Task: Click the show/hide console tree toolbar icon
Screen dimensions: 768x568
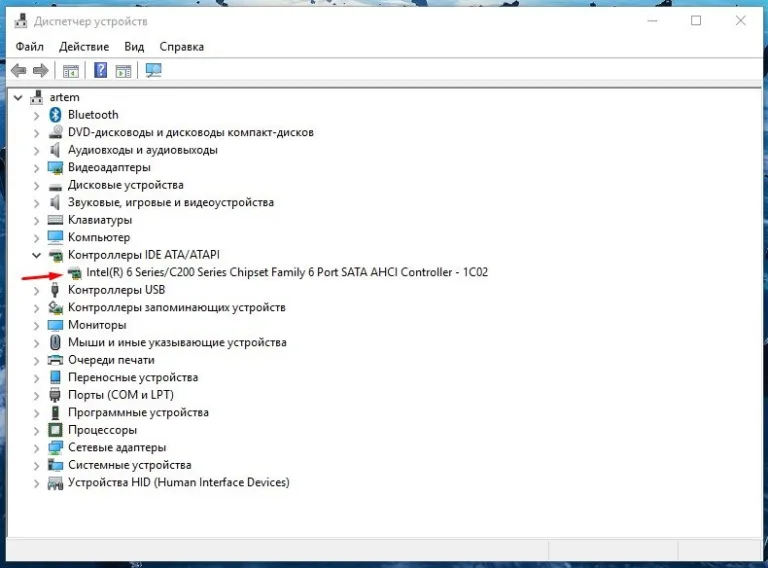Action: point(71,71)
